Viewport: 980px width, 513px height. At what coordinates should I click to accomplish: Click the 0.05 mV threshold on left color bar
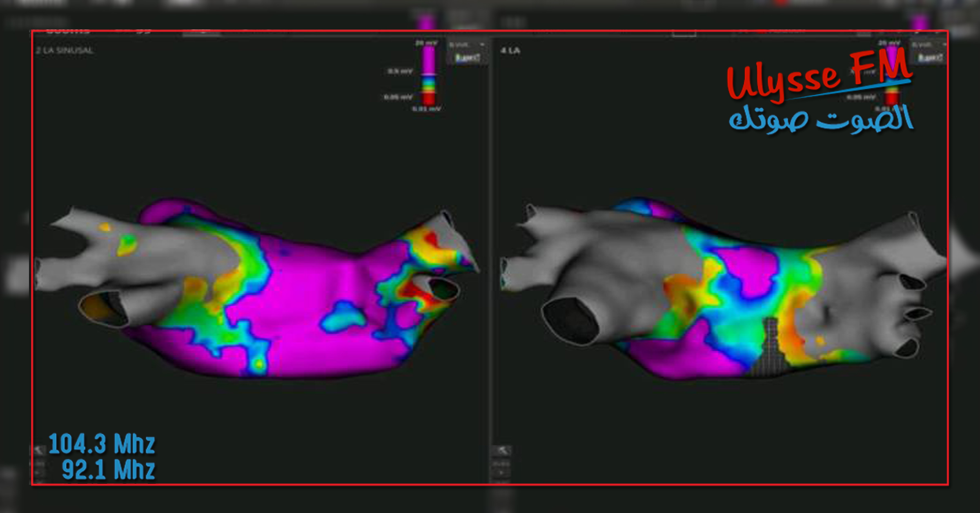click(x=398, y=97)
